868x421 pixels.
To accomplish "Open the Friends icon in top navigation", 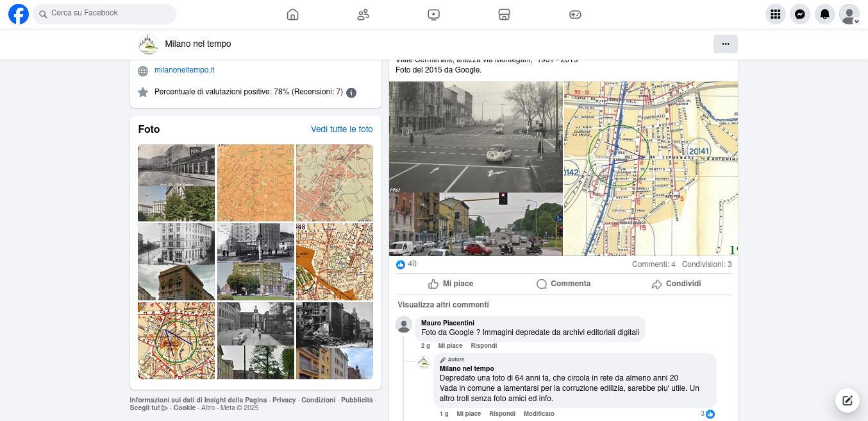I will click(363, 14).
